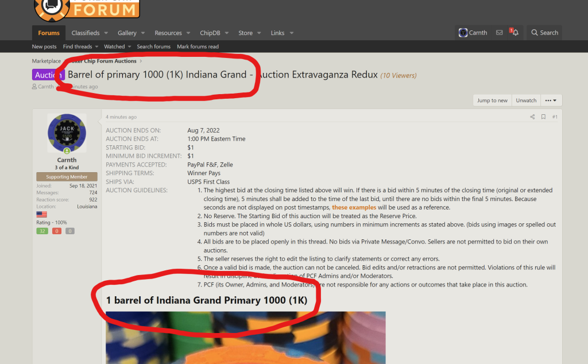Image resolution: width=588 pixels, height=364 pixels.
Task: Click Search forums link
Action: (153, 47)
